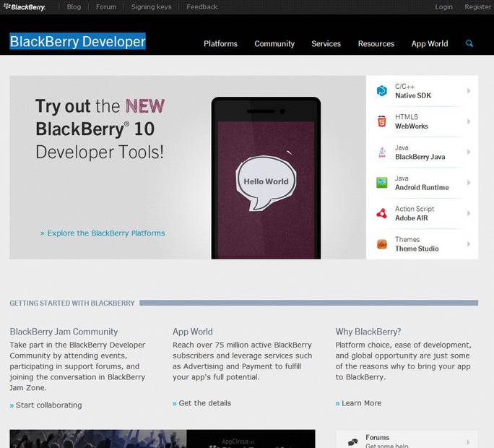Open the App World section heading
The width and height of the screenshot is (494, 448).
tap(193, 332)
